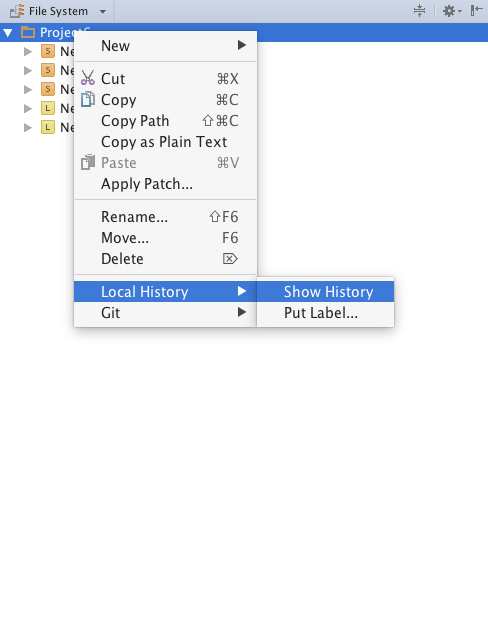Click the third orange S file icon

pyautogui.click(x=48, y=89)
